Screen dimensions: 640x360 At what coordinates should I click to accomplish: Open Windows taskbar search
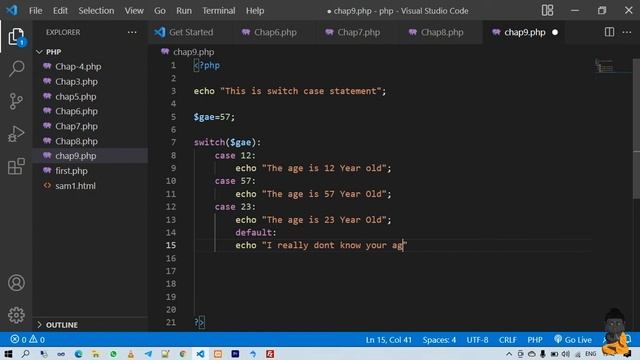[x=25, y=354]
